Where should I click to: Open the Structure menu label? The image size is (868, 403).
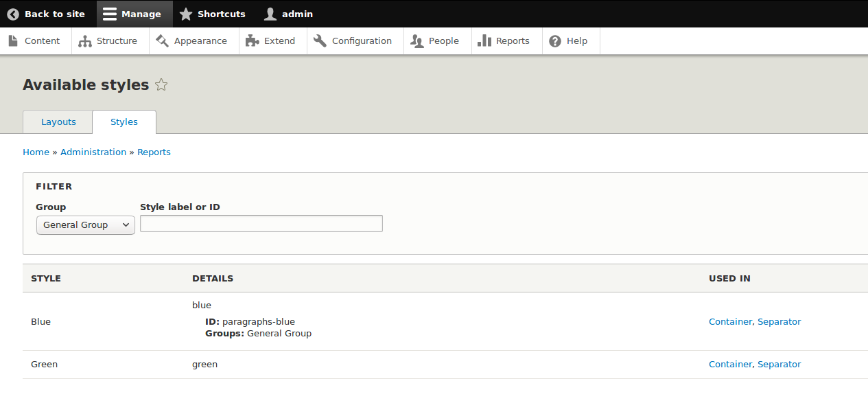tap(117, 41)
